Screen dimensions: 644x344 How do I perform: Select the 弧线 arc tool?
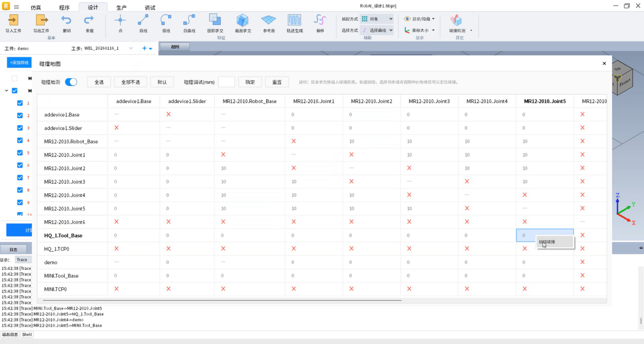(166, 20)
